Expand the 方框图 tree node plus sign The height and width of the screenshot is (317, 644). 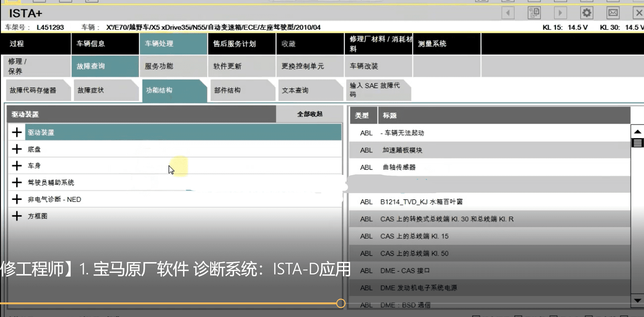click(17, 216)
